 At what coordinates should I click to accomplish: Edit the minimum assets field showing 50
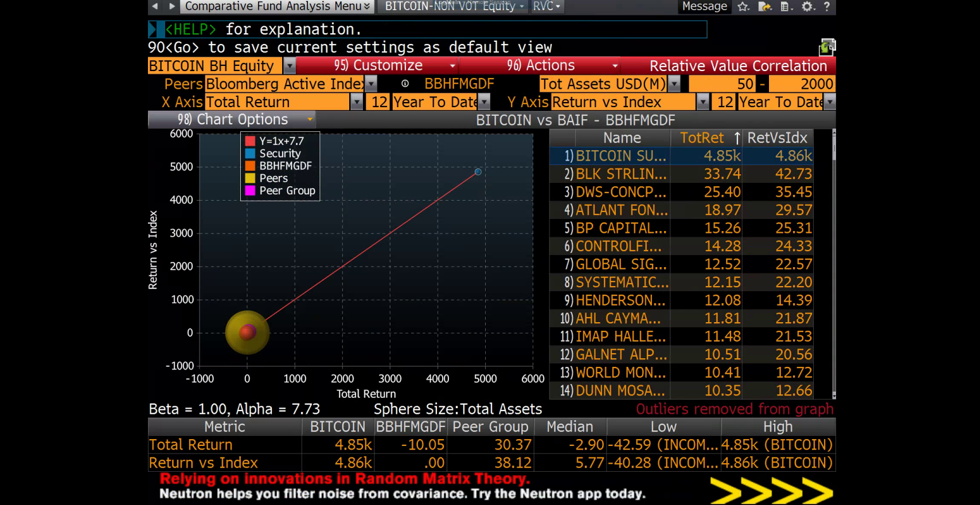pos(721,84)
